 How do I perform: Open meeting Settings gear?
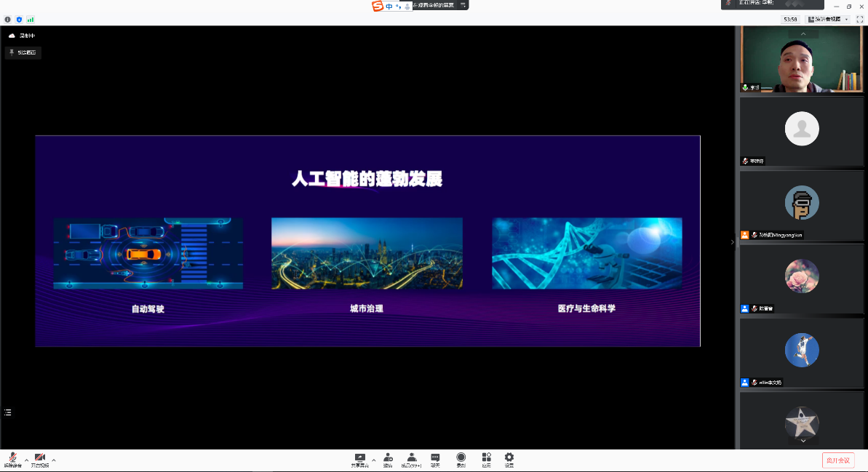coord(509,458)
